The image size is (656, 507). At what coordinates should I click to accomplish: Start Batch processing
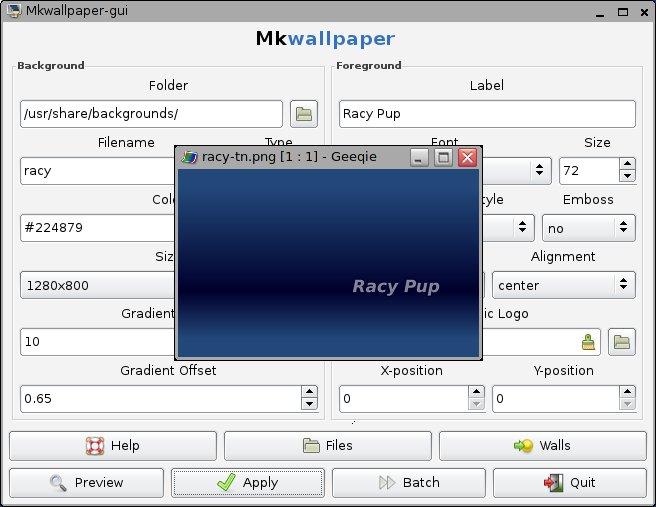(x=409, y=483)
